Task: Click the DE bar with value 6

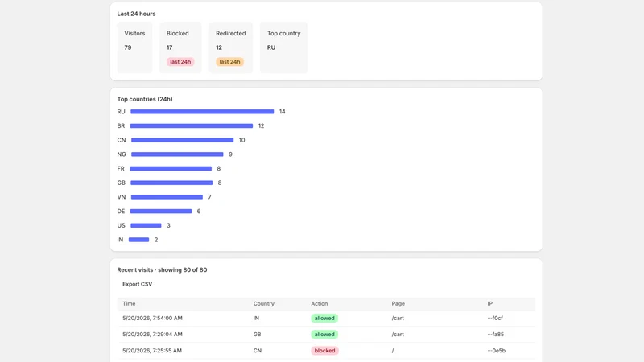Action: click(x=161, y=212)
